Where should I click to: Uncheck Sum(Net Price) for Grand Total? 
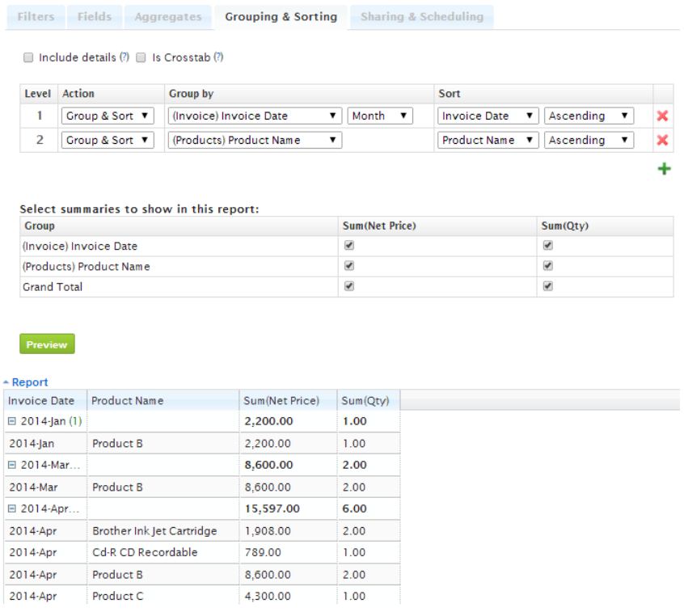coord(349,286)
